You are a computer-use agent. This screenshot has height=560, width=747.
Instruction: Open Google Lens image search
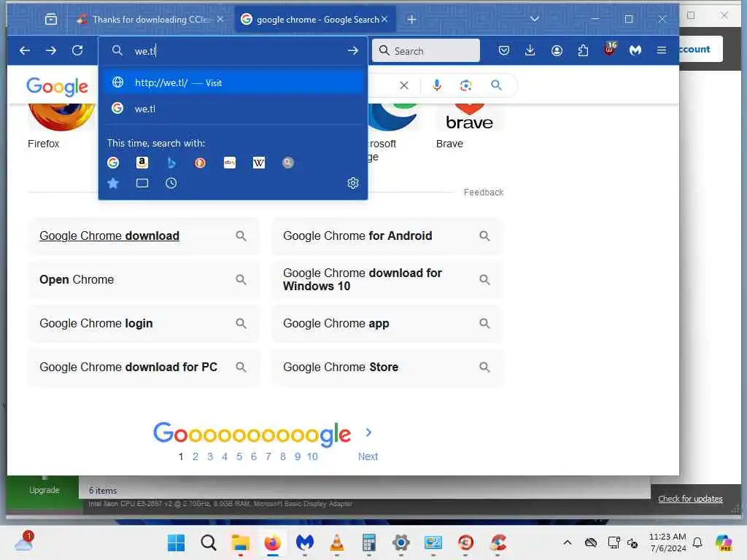pyautogui.click(x=466, y=85)
